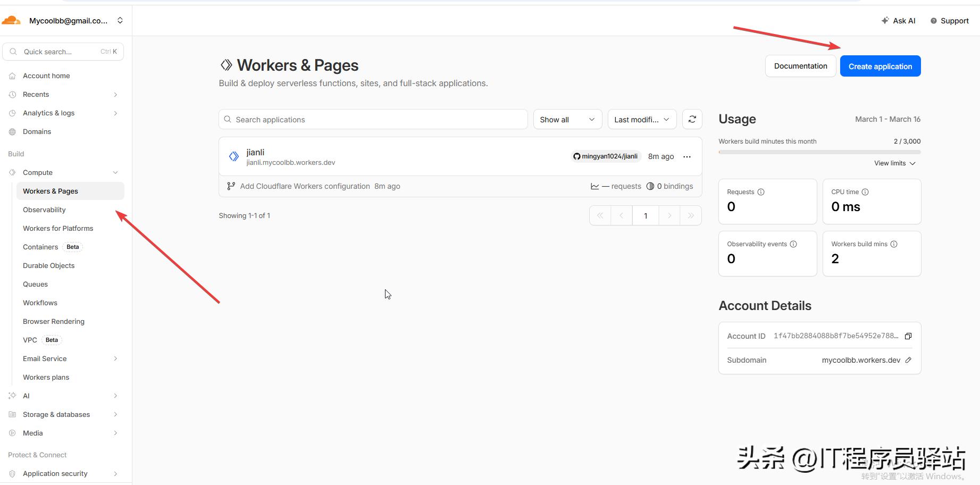Image resolution: width=980 pixels, height=485 pixels.
Task: Click the Workers build mins info icon
Action: click(x=894, y=244)
